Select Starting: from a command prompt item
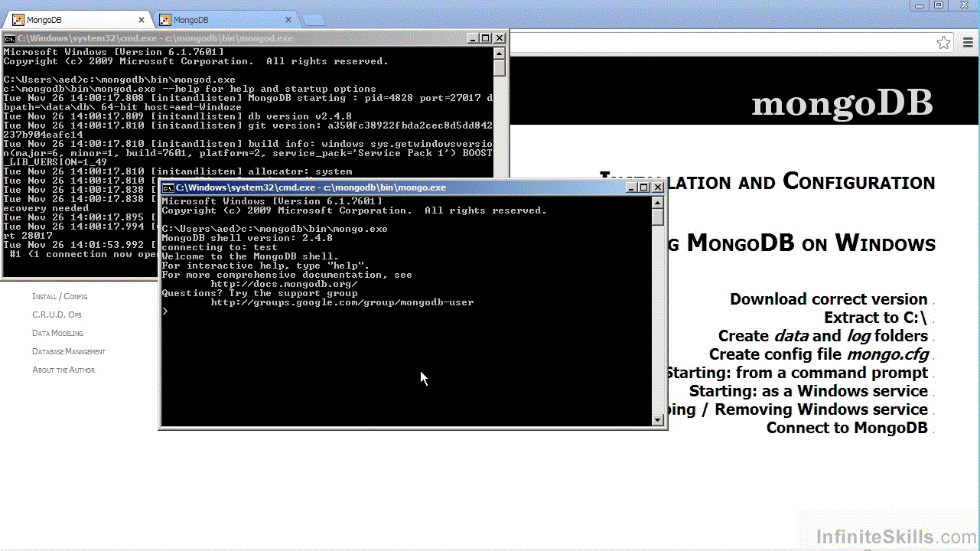The width and height of the screenshot is (980, 551). tap(797, 373)
